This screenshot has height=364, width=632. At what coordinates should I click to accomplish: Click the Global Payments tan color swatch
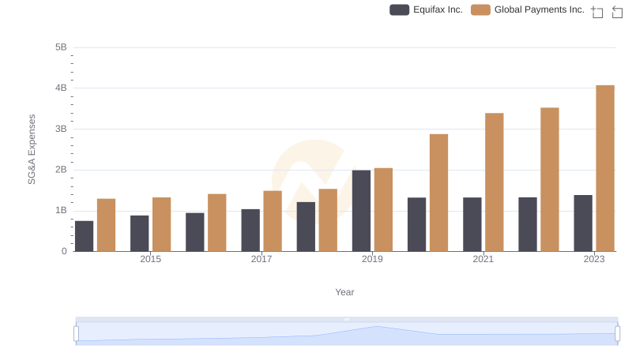tap(480, 9)
